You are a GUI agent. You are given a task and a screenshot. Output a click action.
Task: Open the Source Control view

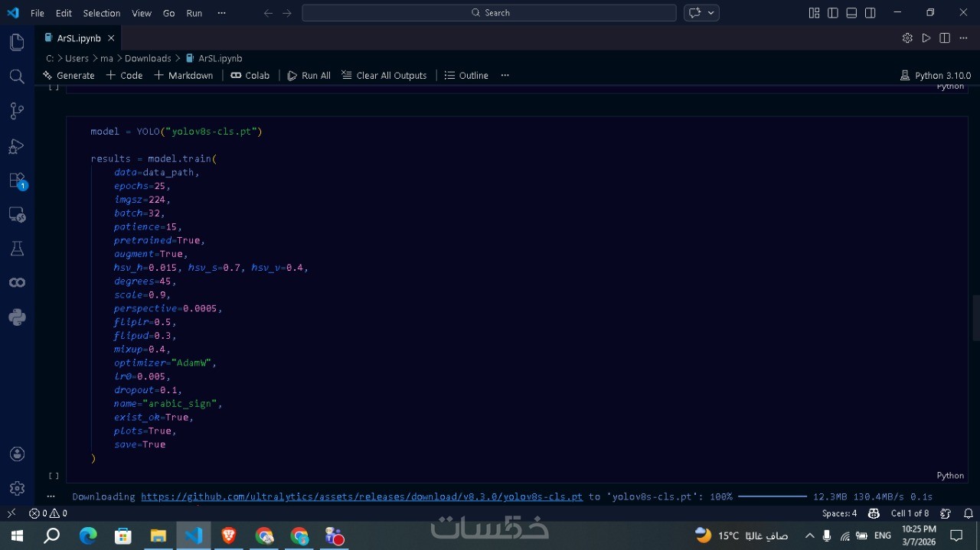[x=17, y=111]
